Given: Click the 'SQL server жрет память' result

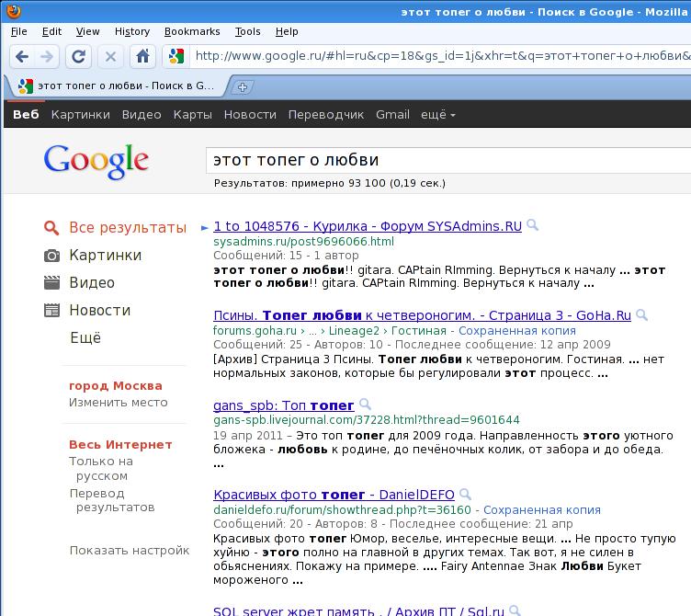Looking at the screenshot, I should click(x=358, y=611).
